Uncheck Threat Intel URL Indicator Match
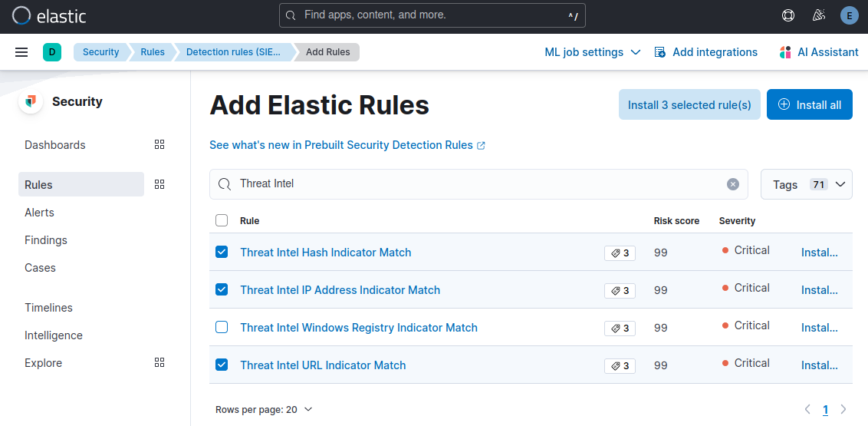Image resolution: width=868 pixels, height=426 pixels. point(222,365)
